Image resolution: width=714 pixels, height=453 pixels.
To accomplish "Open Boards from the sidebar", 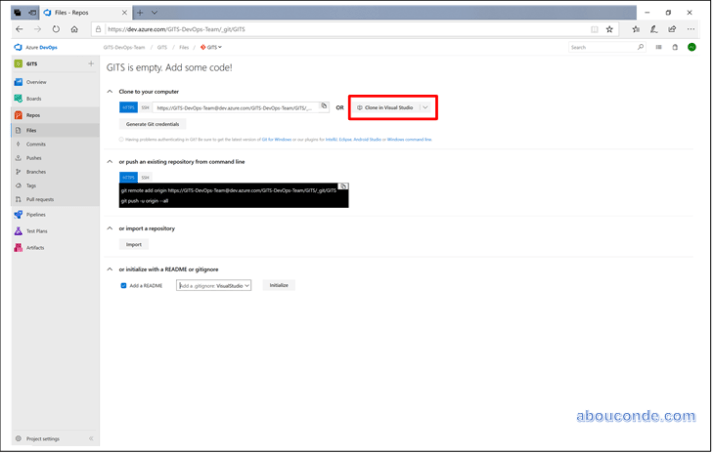I will pyautogui.click(x=33, y=98).
